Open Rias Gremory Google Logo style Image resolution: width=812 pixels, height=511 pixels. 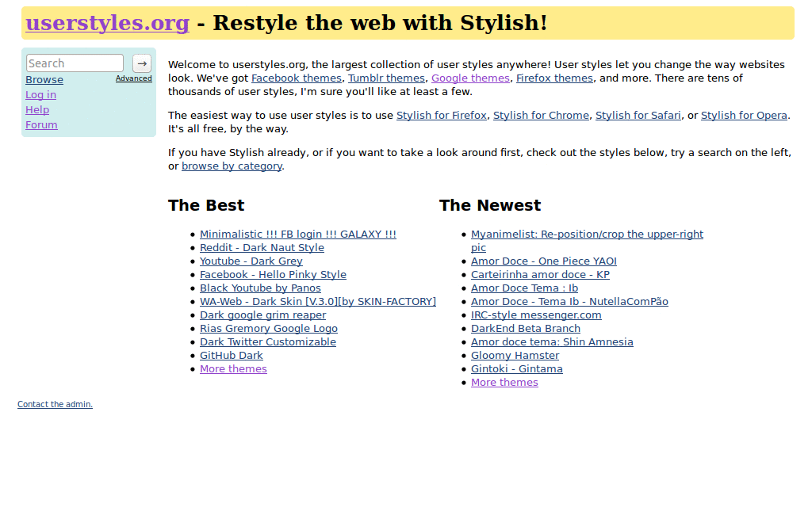point(268,329)
